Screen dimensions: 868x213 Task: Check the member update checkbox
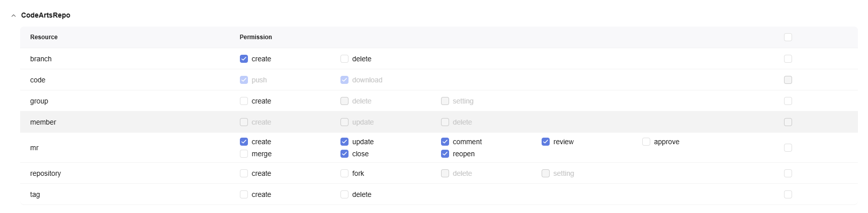344,122
